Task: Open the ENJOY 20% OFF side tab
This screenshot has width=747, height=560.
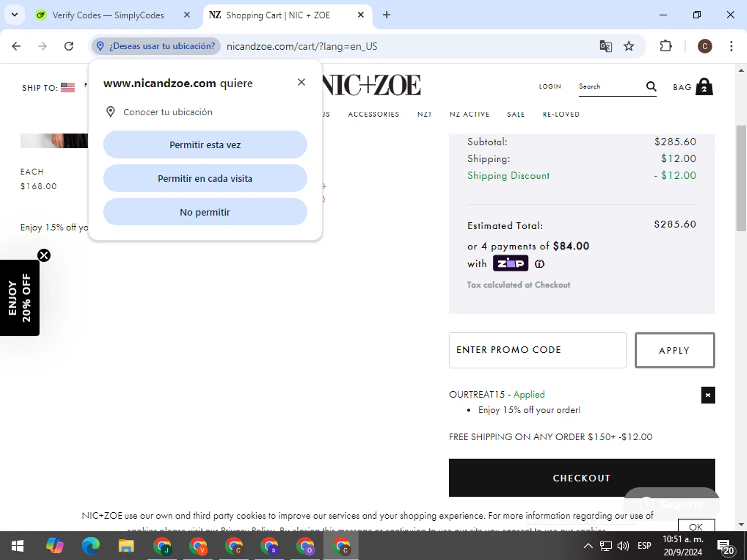Action: tap(19, 298)
